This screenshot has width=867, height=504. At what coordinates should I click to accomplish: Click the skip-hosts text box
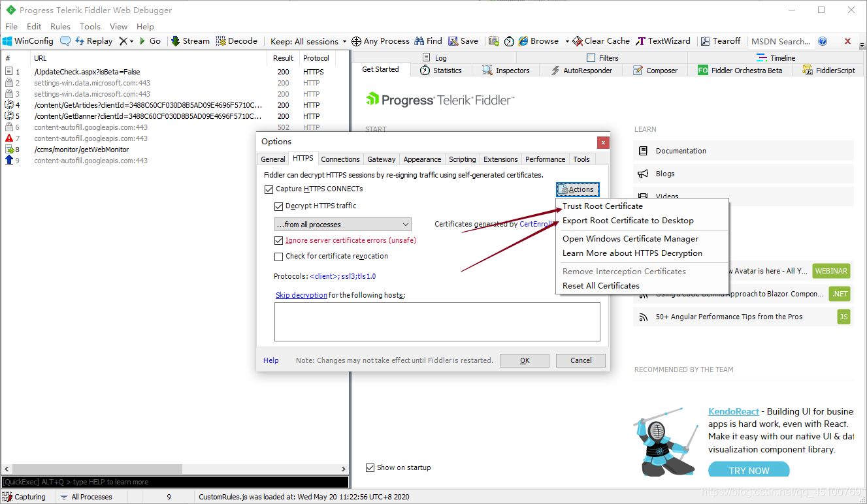pos(437,322)
